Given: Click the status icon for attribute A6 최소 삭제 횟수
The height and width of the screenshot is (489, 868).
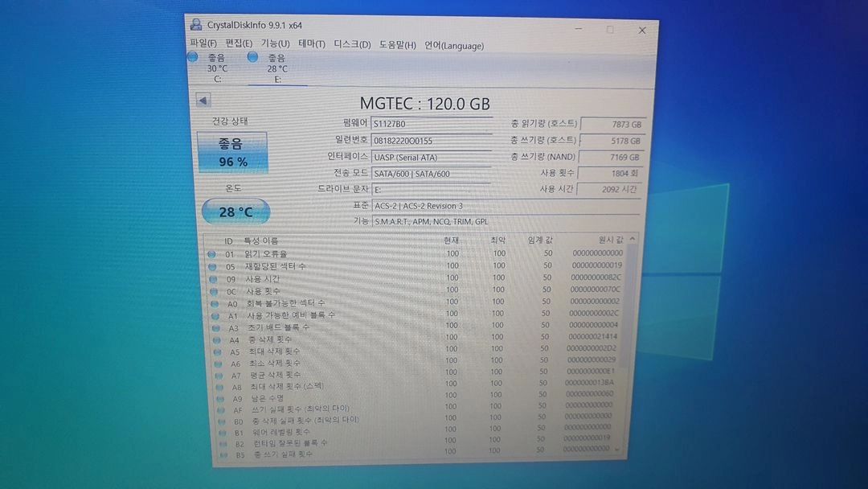Looking at the screenshot, I should tap(219, 364).
